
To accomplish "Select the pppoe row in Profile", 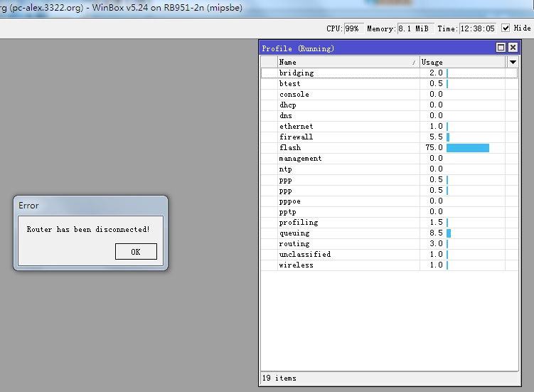I will 389,201.
